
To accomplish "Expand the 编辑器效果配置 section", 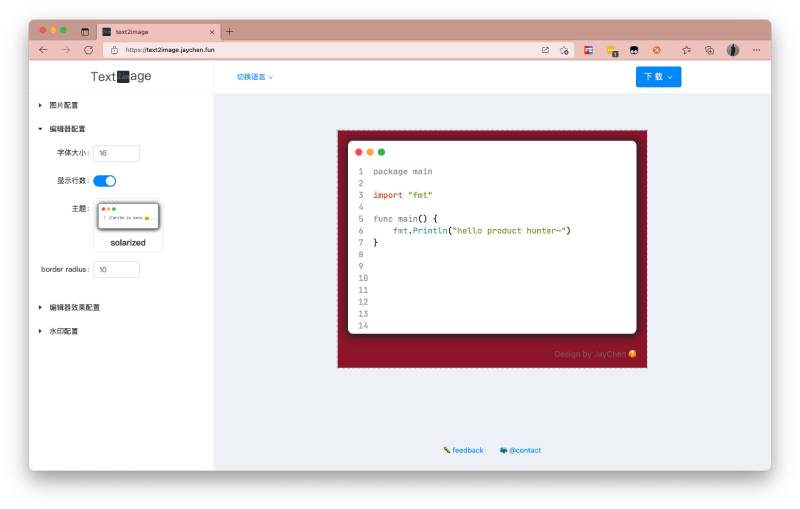I will [x=69, y=308].
